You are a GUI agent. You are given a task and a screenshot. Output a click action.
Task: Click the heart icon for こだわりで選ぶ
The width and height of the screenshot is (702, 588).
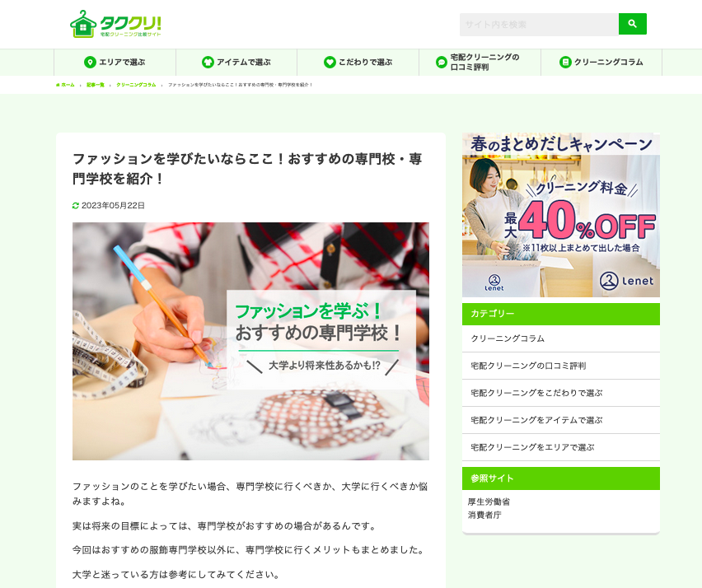[330, 63]
